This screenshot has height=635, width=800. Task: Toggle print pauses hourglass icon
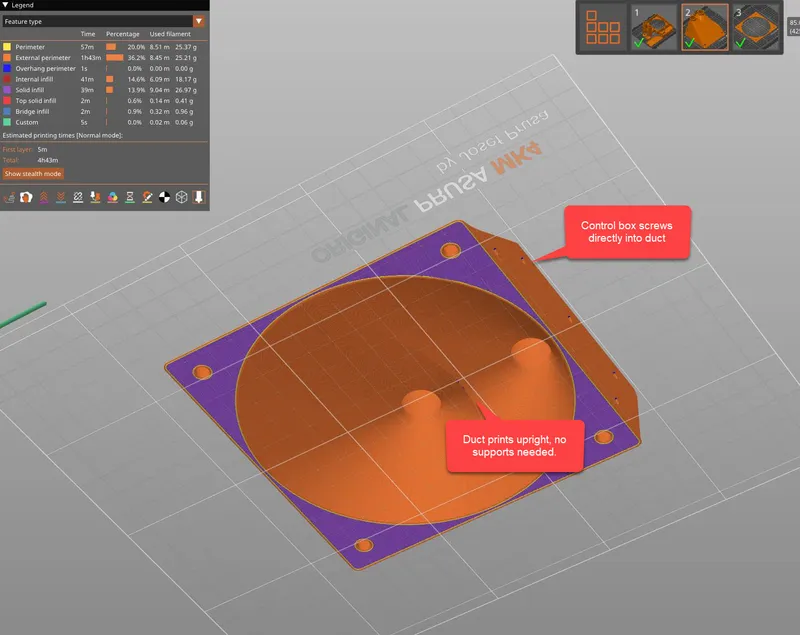(130, 197)
